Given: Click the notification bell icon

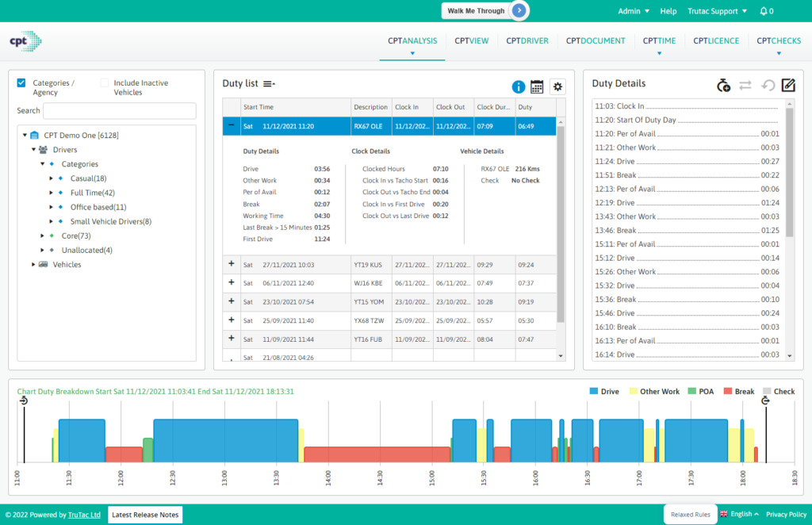Looking at the screenshot, I should click(x=763, y=11).
